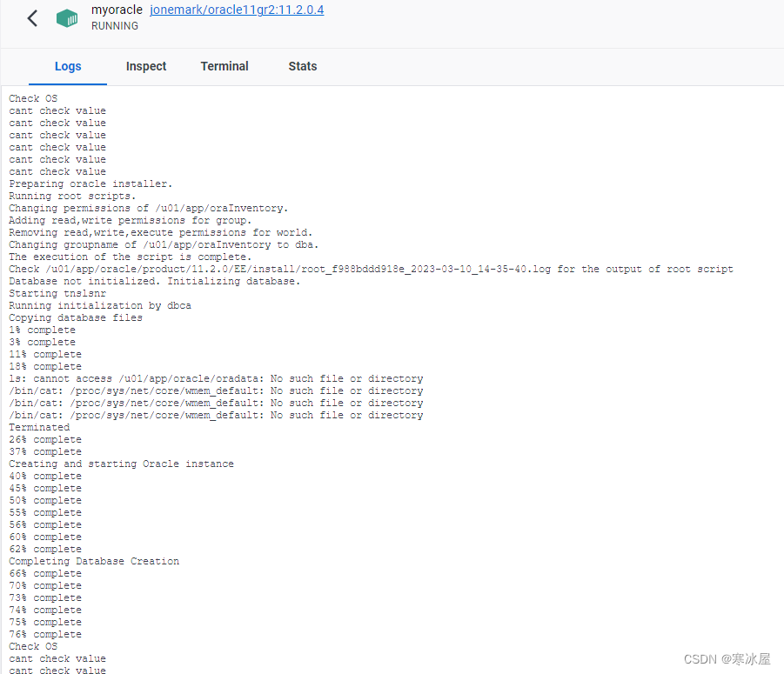Click the '73% complete' log line

(x=45, y=597)
